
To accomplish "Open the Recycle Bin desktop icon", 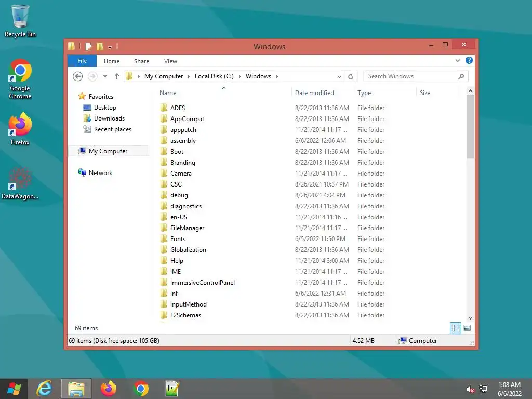I will (x=20, y=21).
